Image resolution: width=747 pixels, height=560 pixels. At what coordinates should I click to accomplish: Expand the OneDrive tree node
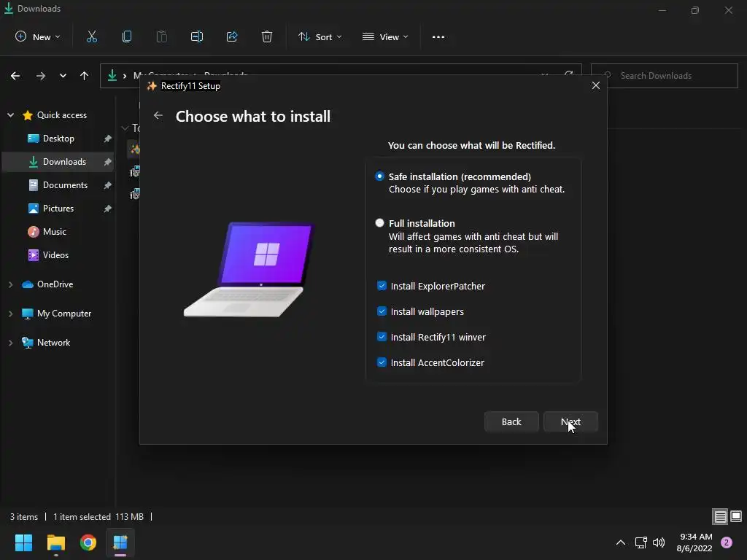click(x=10, y=284)
